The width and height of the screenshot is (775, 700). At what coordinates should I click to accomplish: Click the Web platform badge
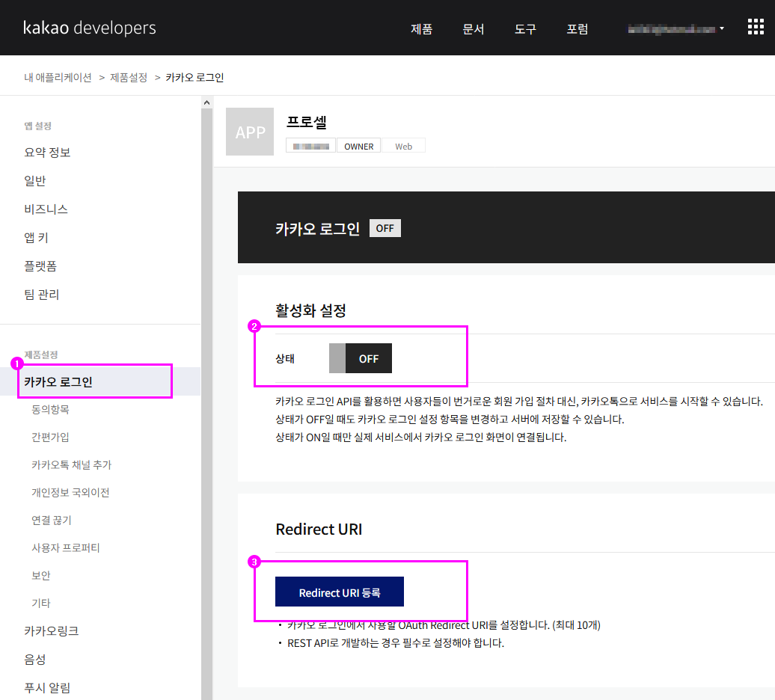pos(403,147)
